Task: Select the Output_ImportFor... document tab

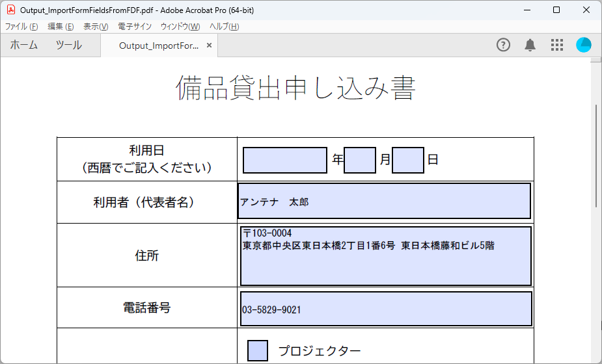Action: point(159,45)
